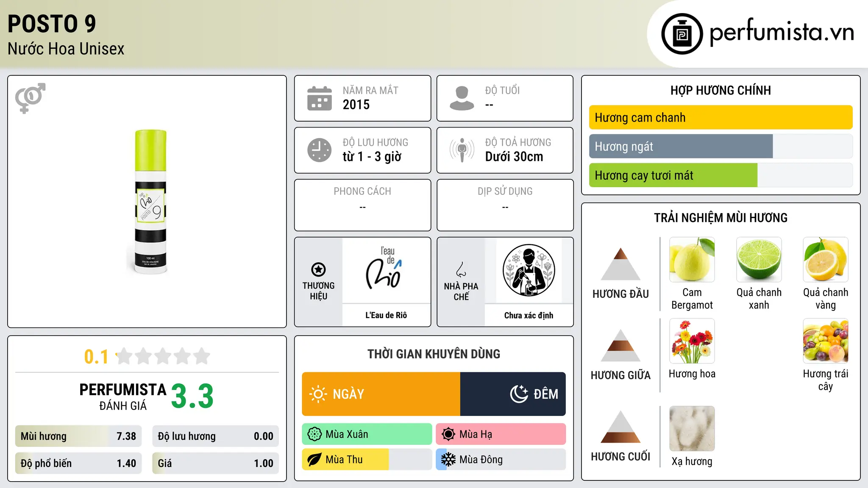Click the Độ lưu hương 0.00 score bar
The height and width of the screenshot is (488, 868).
tap(215, 436)
